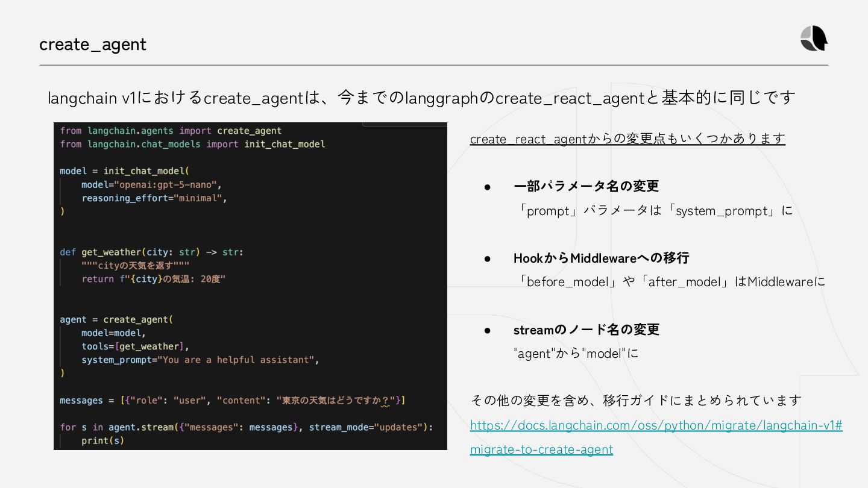Click the sentence "その他の変更を含め、移行ガイドにまとめられています"

point(636,400)
